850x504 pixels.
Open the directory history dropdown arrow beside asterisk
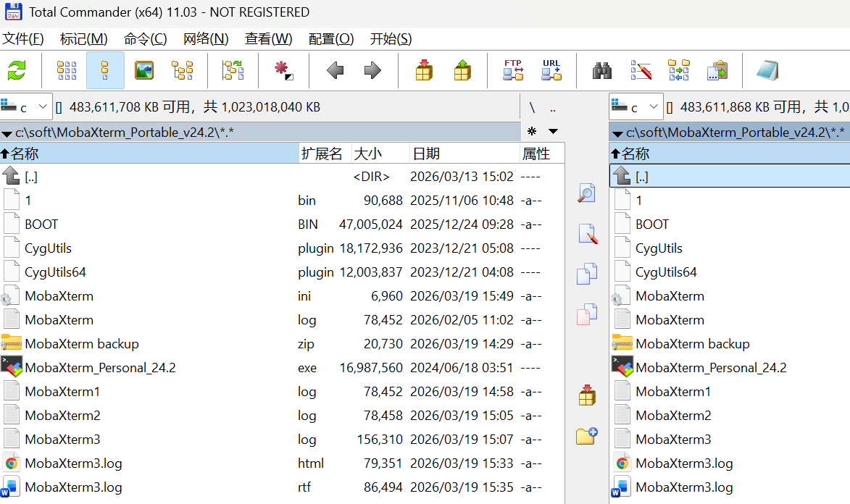click(553, 131)
